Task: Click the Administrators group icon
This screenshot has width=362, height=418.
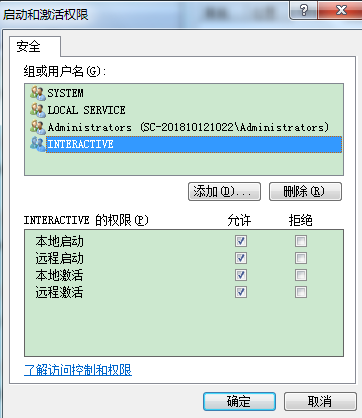Action: click(x=38, y=127)
